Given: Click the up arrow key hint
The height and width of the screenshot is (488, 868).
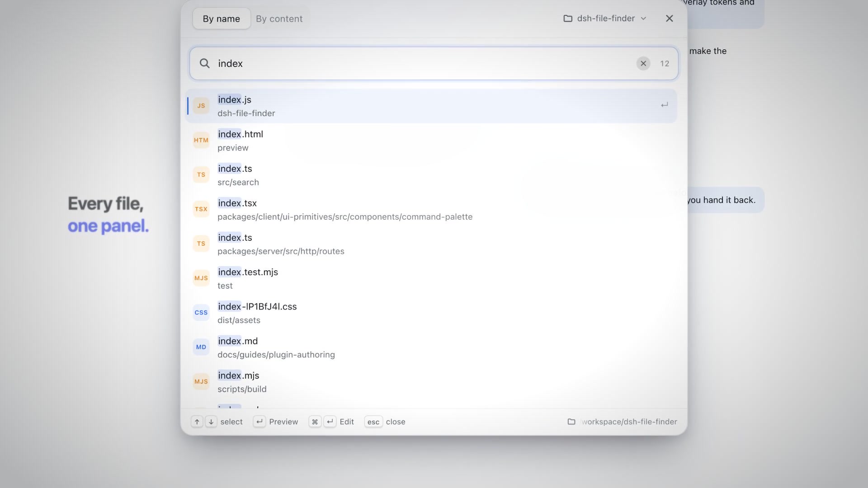Looking at the screenshot, I should (x=197, y=422).
